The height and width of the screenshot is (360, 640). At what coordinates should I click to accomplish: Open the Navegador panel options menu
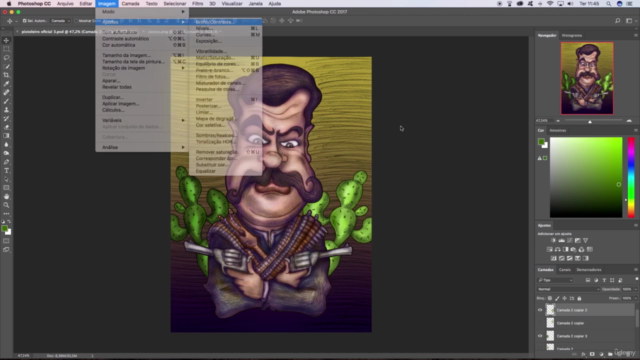tap(636, 36)
